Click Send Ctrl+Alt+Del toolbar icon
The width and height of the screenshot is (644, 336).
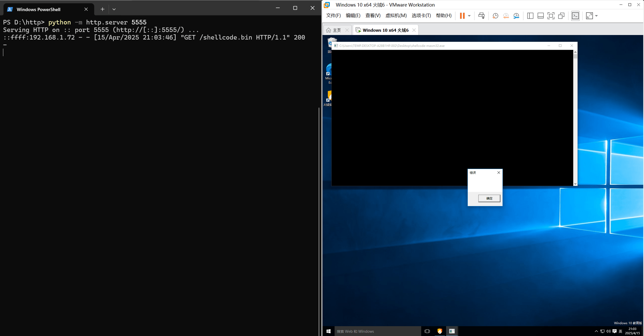pos(481,16)
